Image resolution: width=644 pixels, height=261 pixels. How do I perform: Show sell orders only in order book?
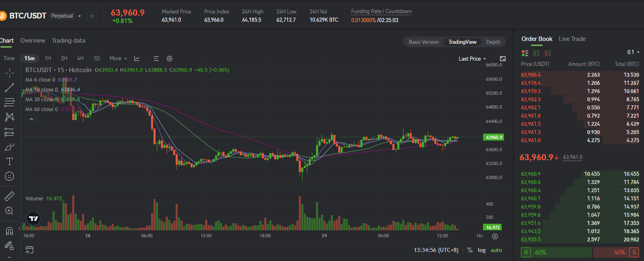[548, 53]
